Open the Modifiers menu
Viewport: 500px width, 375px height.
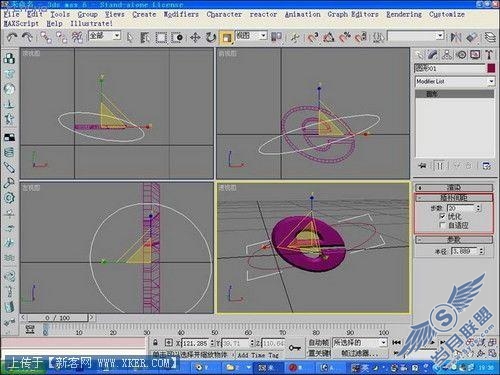[x=181, y=14]
